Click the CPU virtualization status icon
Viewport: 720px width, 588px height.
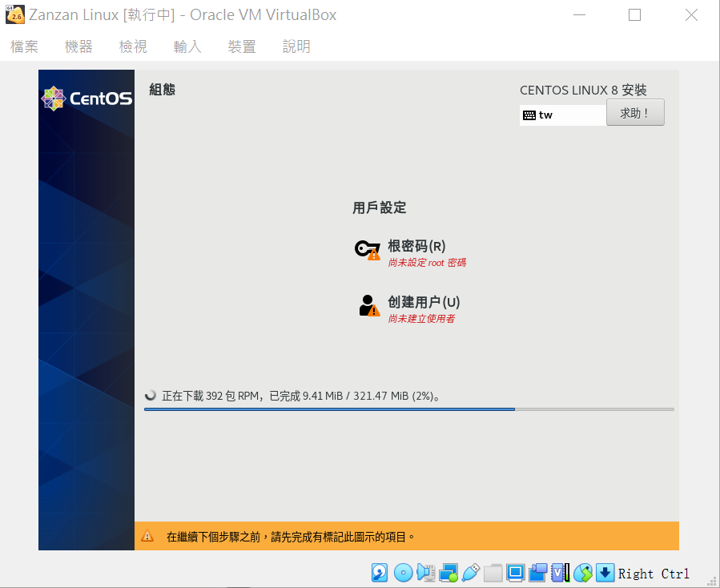pyautogui.click(x=560, y=573)
